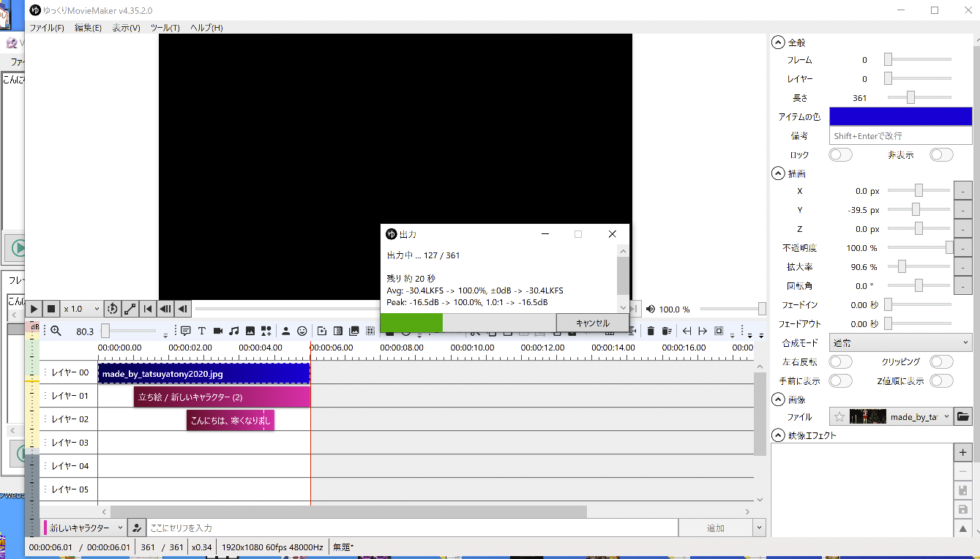
Task: Add a video effect with plus button
Action: [963, 453]
